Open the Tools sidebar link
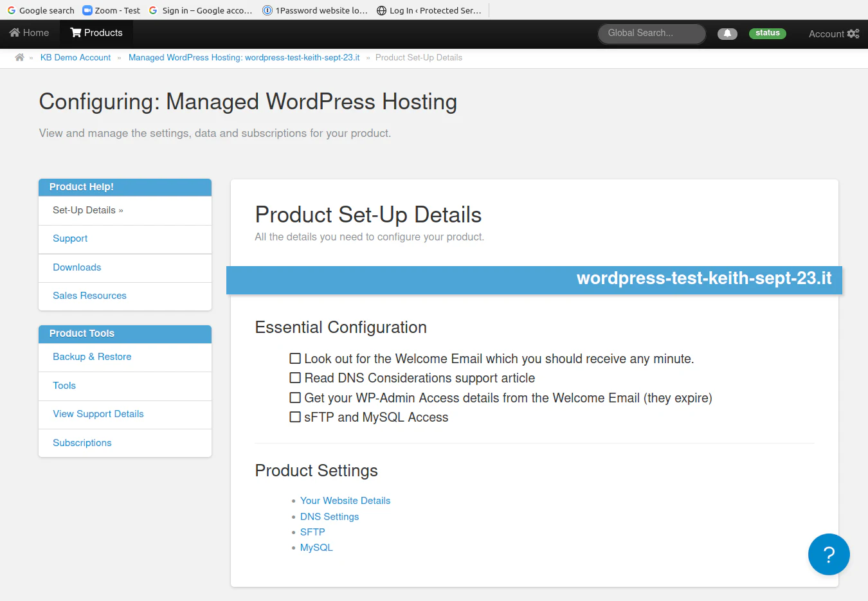The height and width of the screenshot is (601, 868). 125,386
